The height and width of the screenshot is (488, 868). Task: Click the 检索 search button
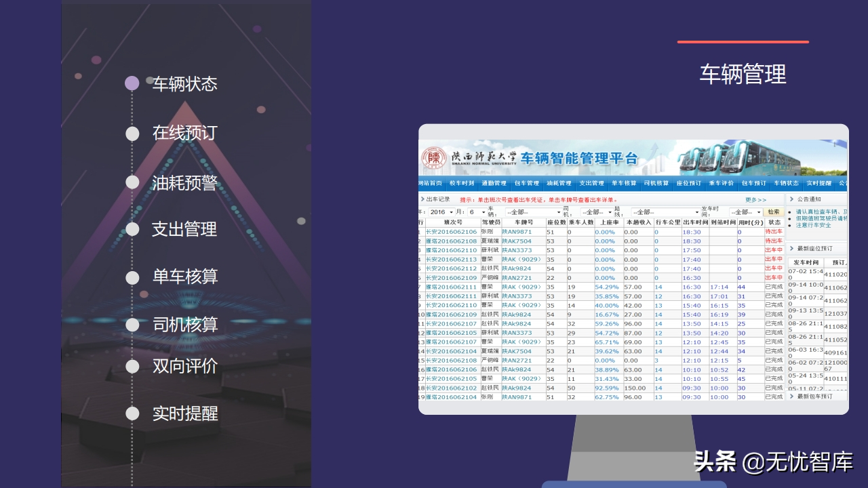pos(773,211)
